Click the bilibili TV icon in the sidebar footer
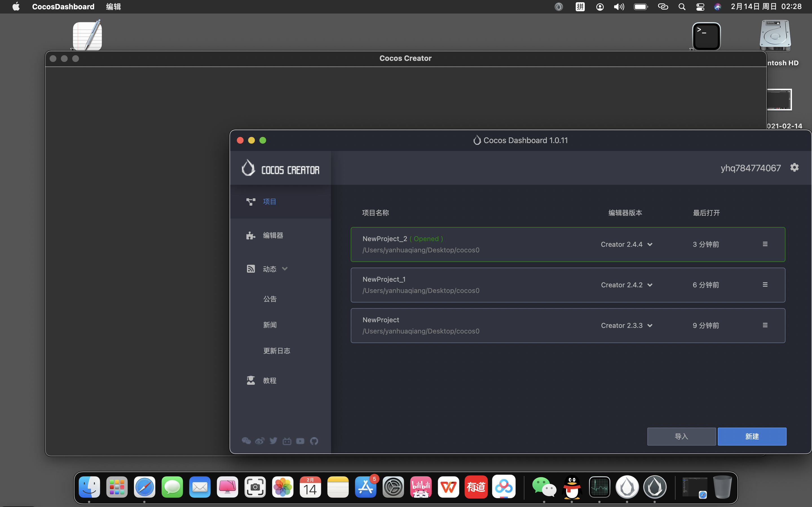 pos(287,441)
